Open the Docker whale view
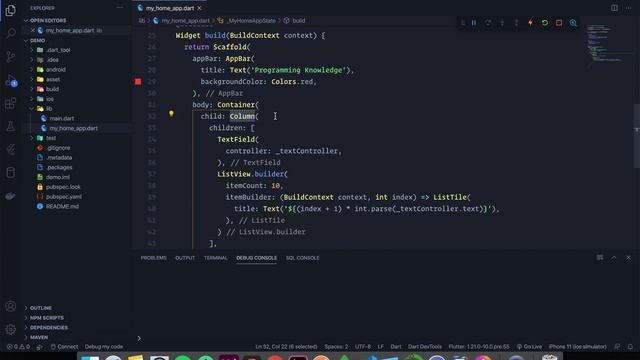 tap(11, 196)
